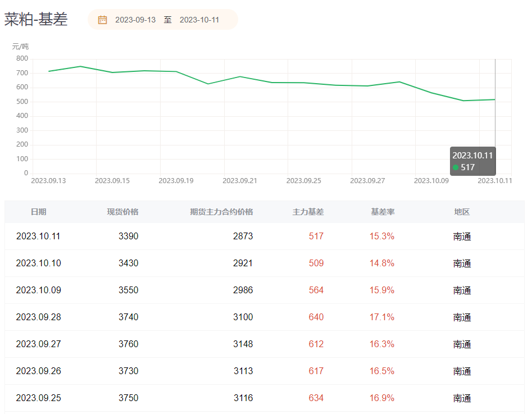Click the date cell 2023.09.27

(38, 344)
